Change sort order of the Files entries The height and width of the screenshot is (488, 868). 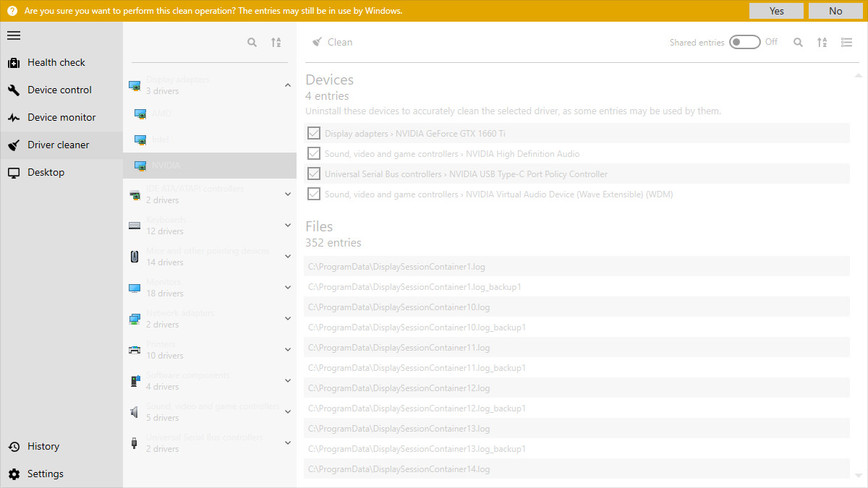[822, 42]
